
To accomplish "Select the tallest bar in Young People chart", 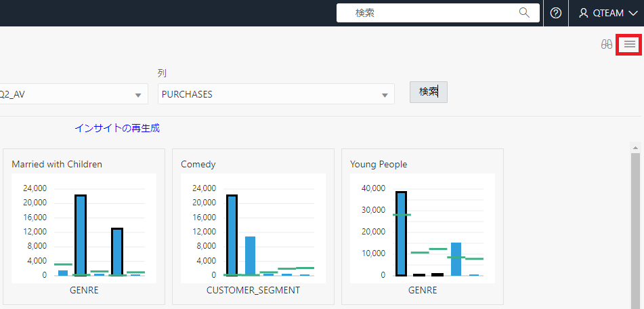I will [x=401, y=234].
